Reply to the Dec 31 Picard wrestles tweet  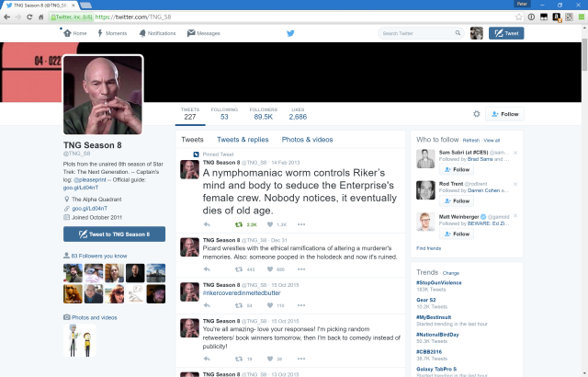click(207, 269)
